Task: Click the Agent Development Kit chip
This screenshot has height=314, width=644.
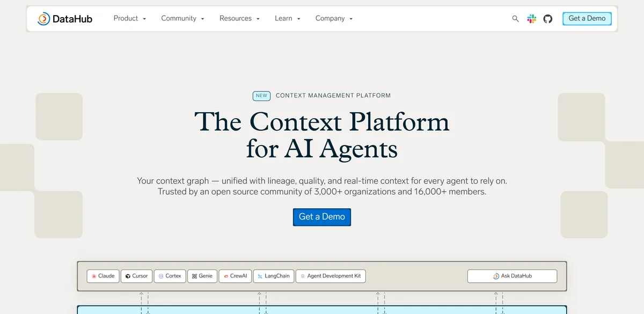Action: point(331,276)
